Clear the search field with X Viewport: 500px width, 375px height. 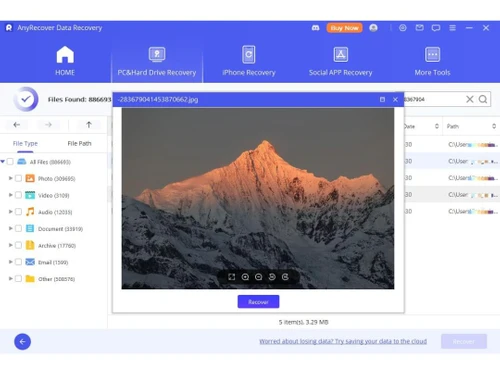(x=470, y=99)
